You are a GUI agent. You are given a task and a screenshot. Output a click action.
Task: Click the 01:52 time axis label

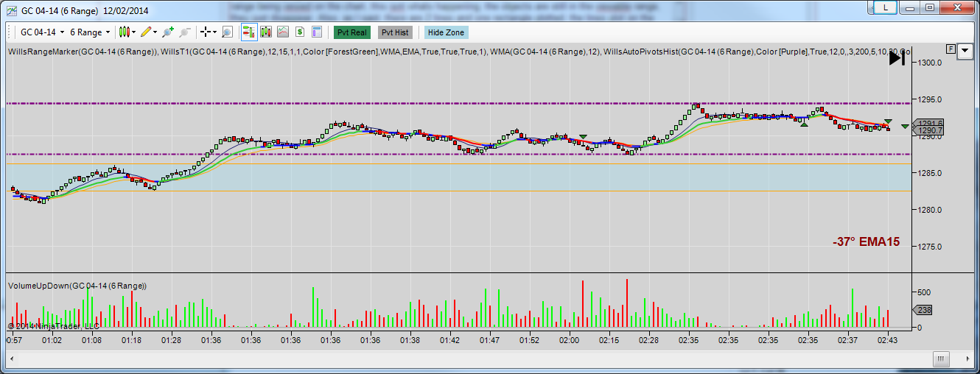pos(529,340)
